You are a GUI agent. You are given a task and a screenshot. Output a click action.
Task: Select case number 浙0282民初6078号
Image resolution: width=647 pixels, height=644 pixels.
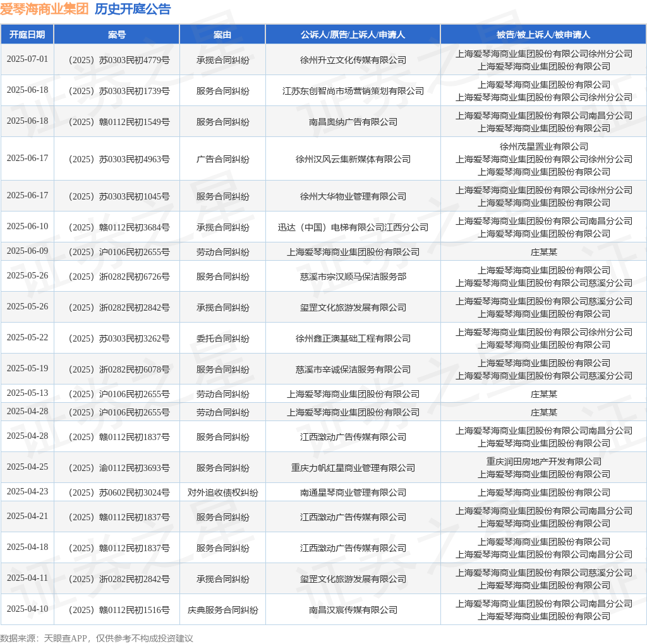(119, 369)
